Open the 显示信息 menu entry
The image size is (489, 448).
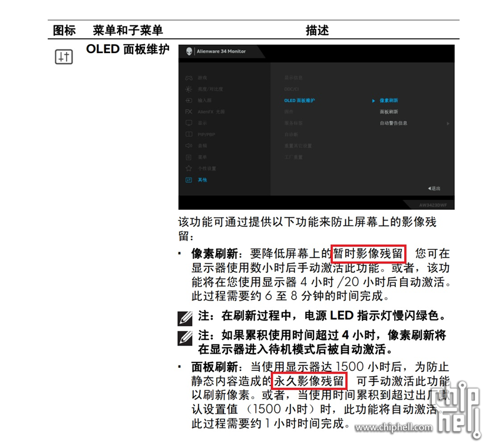293,78
